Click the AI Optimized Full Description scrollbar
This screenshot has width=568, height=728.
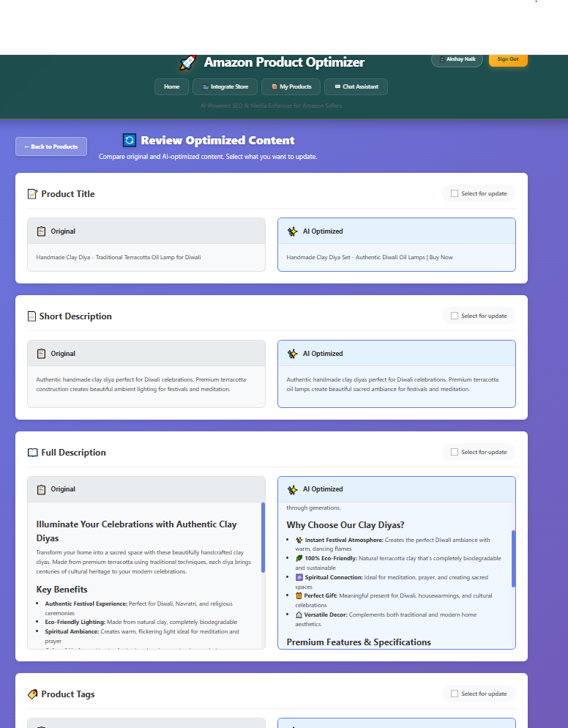513,559
